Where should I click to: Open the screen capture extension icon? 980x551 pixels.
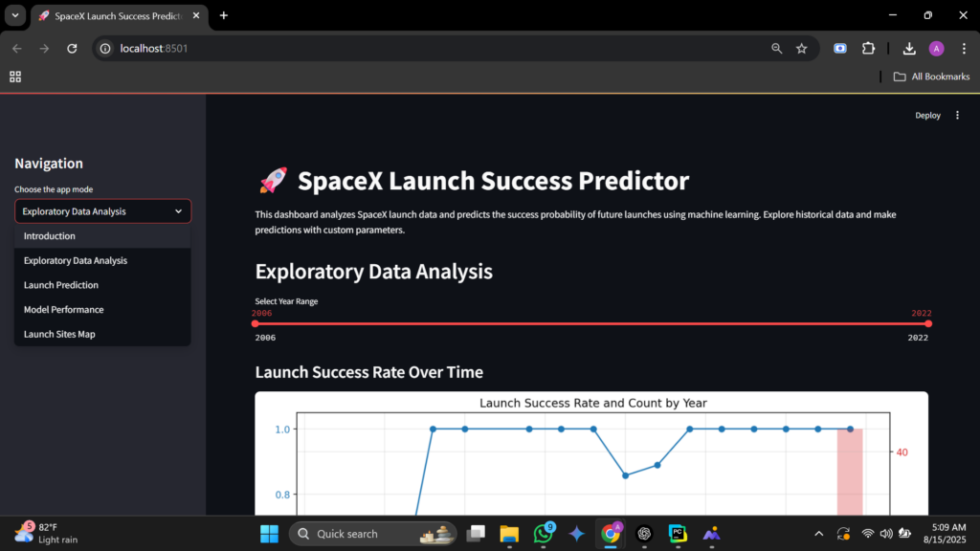point(840,48)
